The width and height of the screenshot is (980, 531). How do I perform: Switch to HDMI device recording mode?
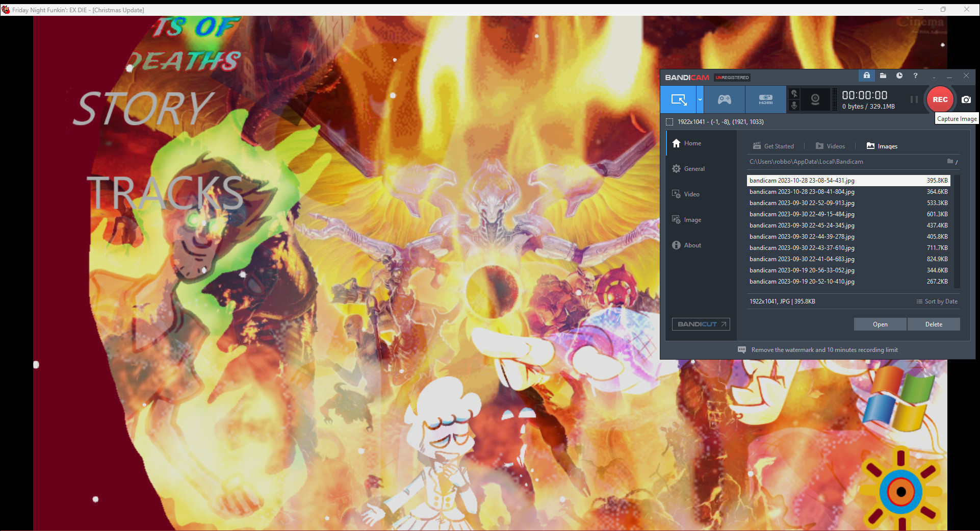pyautogui.click(x=765, y=99)
